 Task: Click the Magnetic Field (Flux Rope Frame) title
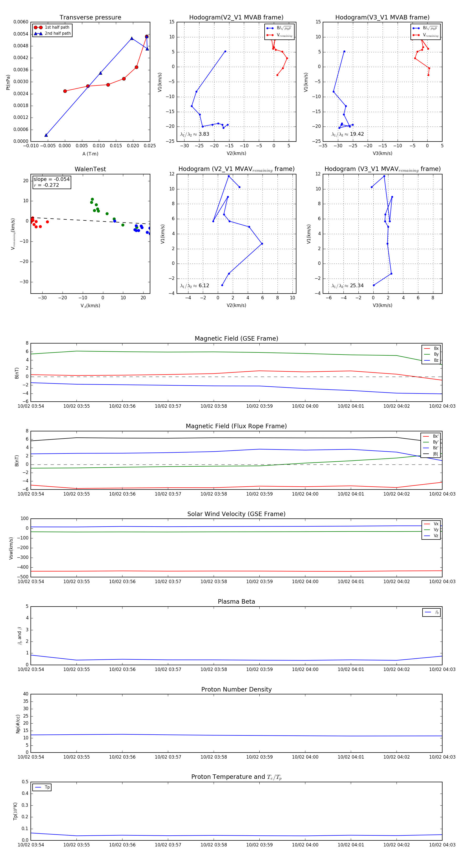(236, 426)
